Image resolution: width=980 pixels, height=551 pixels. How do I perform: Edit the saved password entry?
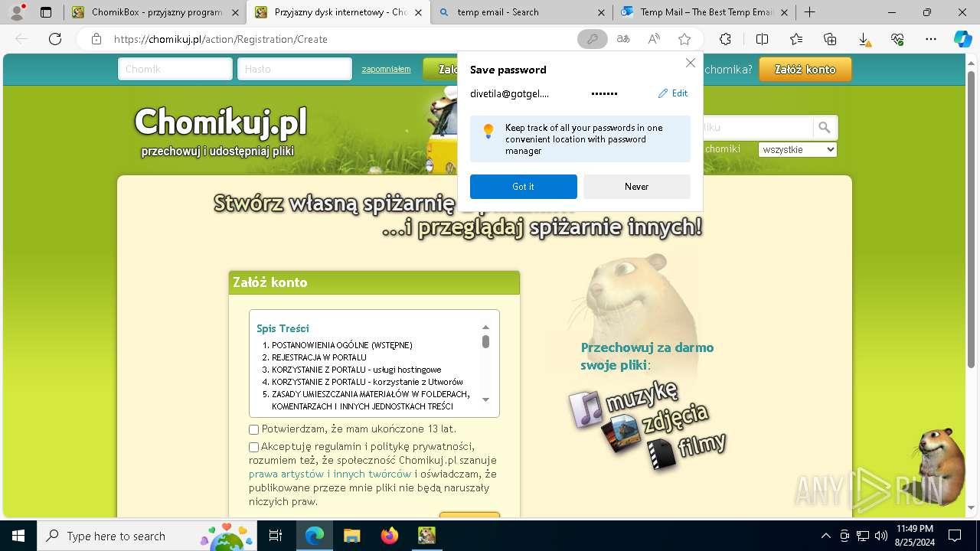click(x=673, y=93)
